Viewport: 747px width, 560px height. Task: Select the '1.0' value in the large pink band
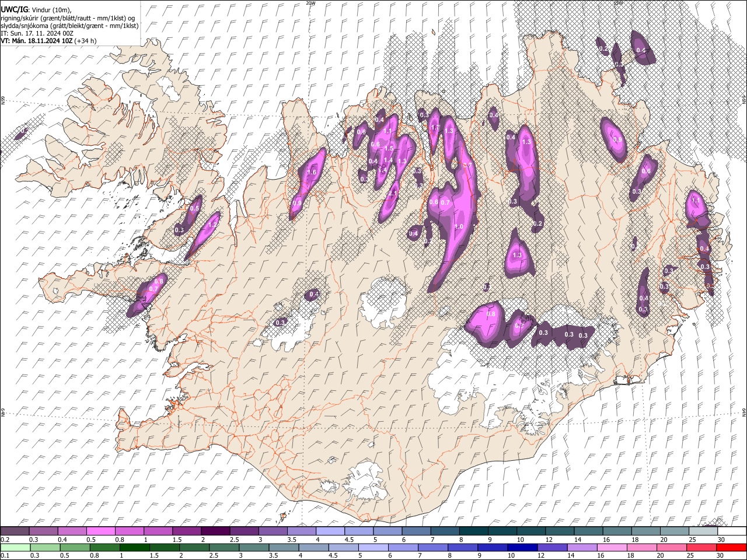click(459, 227)
